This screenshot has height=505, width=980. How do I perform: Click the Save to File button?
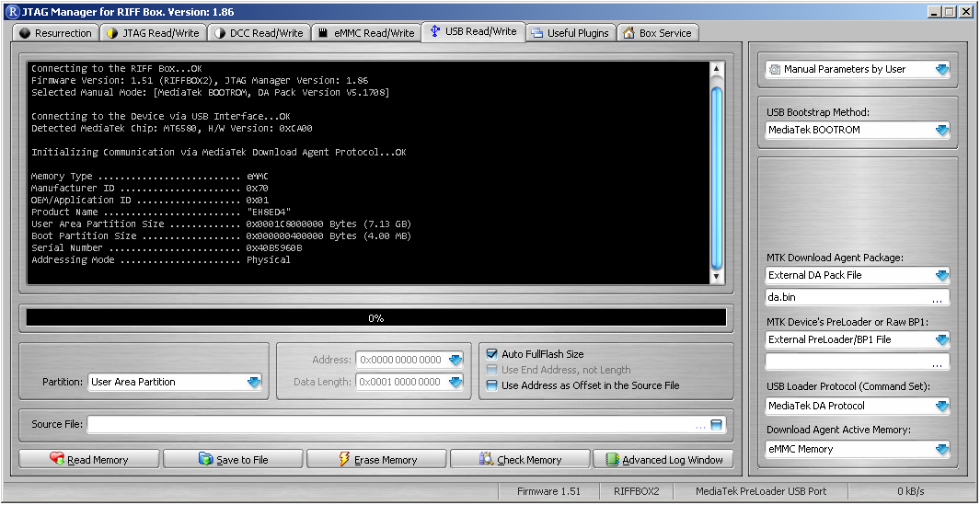pyautogui.click(x=233, y=459)
